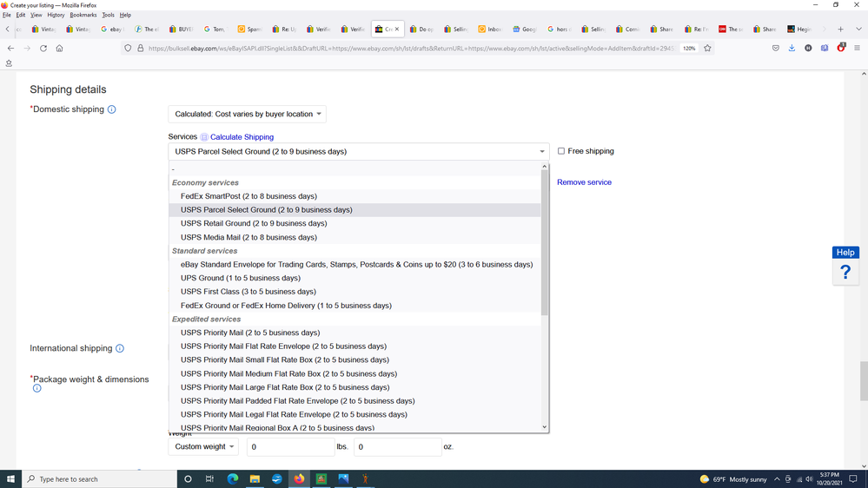Open the Photos app on the taskbar
Screen dimensions: 868x488
click(343, 478)
